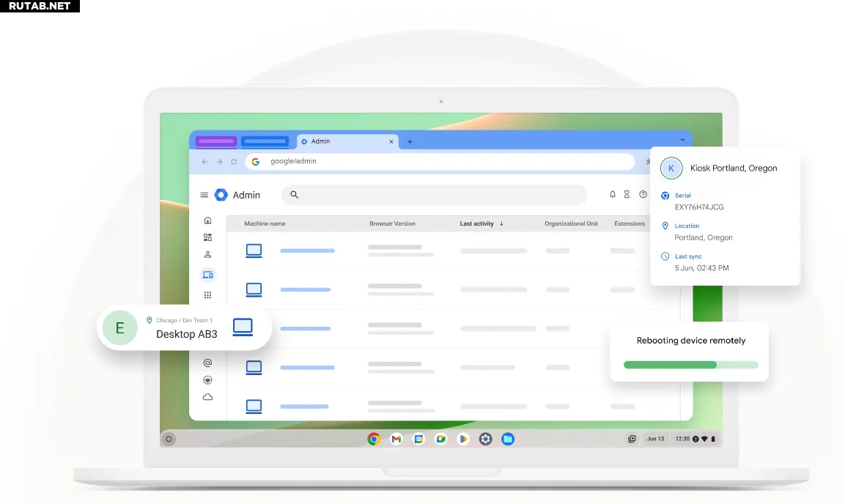Expand the tab search chevron
The width and height of the screenshot is (845, 504).
(x=682, y=139)
